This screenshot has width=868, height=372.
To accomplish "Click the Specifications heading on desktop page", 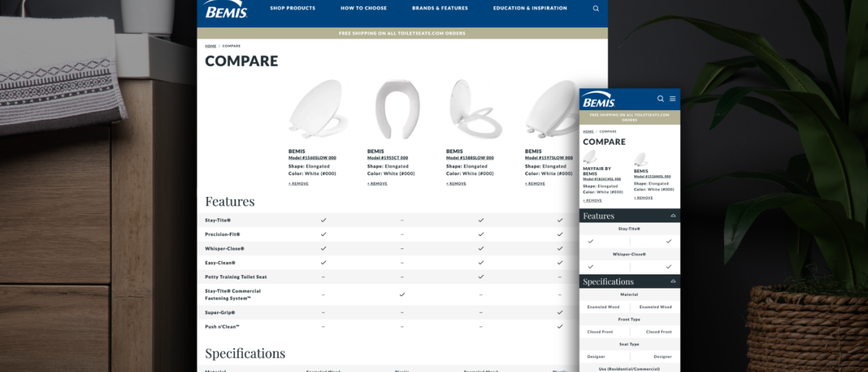I will 245,354.
